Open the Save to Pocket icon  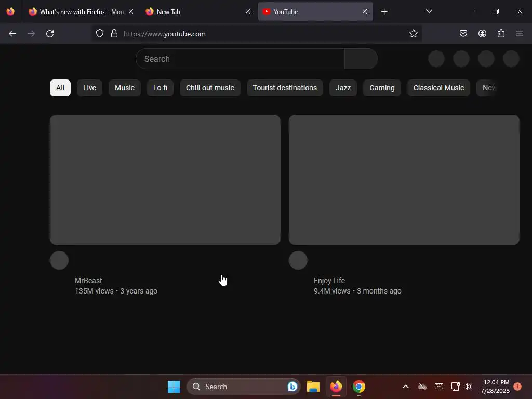[x=463, y=34]
